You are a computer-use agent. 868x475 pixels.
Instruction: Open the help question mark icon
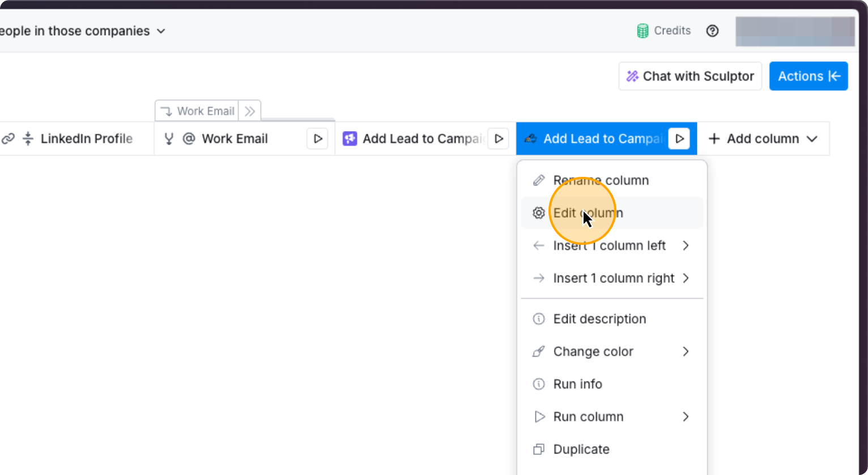tap(712, 31)
